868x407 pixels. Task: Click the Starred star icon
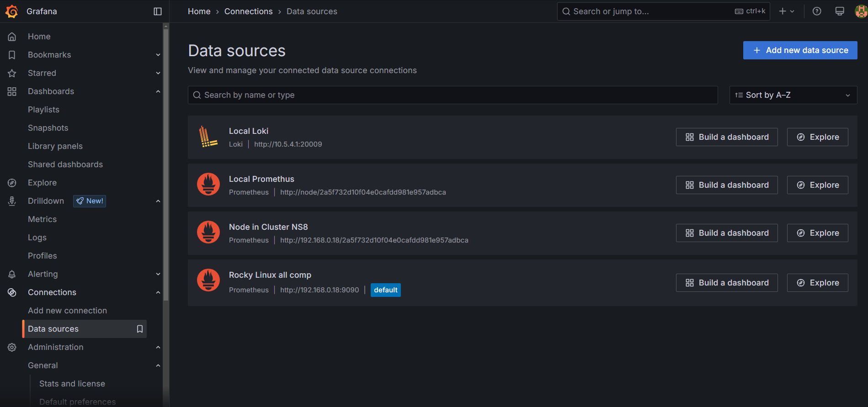[12, 73]
